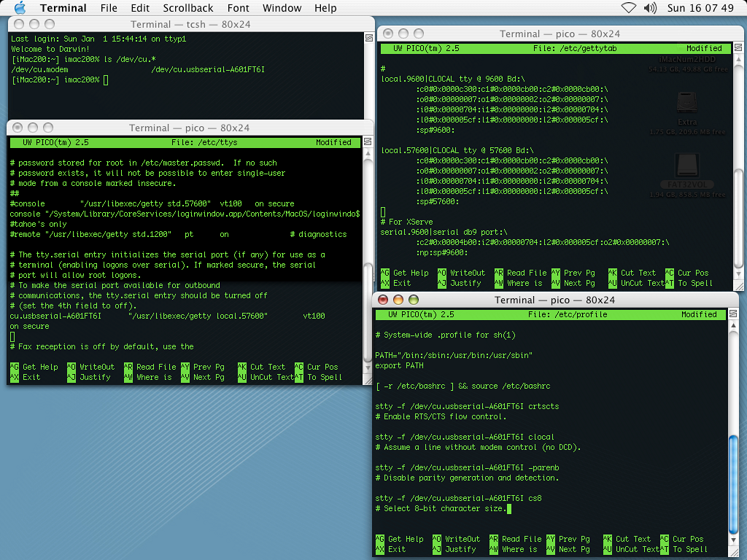The image size is (747, 560).
Task: Click 'local.9600|CLOCAL tty @ 9600 Bd:\' line
Action: [453, 79]
